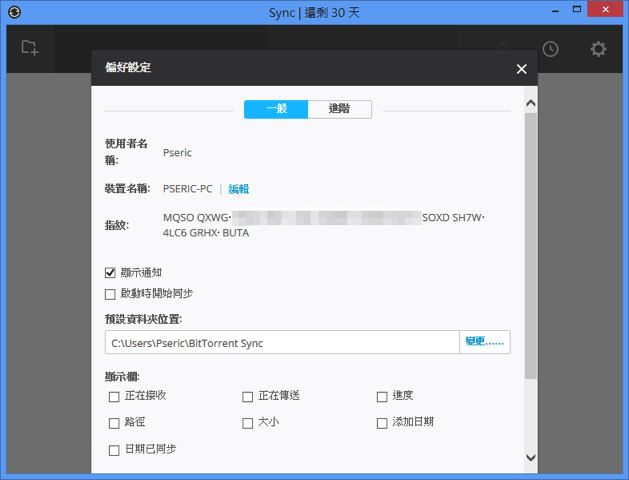This screenshot has height=480, width=629.
Task: Close the 偏好設定 dialog
Action: (x=521, y=69)
